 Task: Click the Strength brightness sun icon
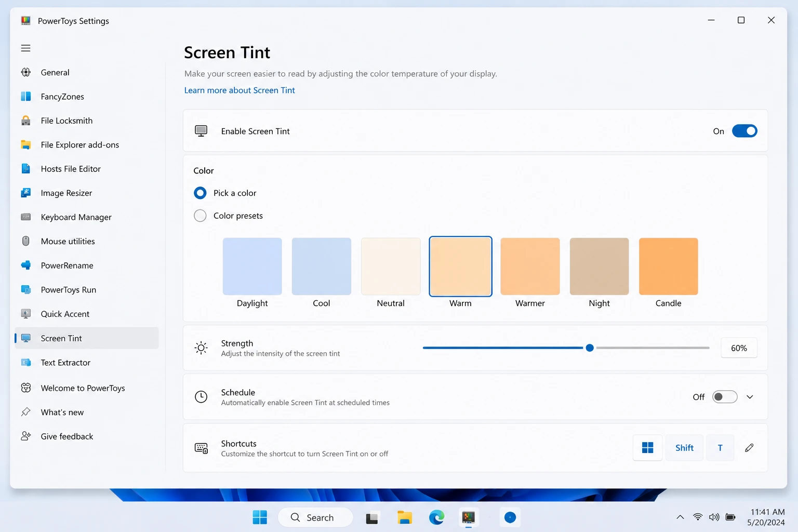pos(201,348)
